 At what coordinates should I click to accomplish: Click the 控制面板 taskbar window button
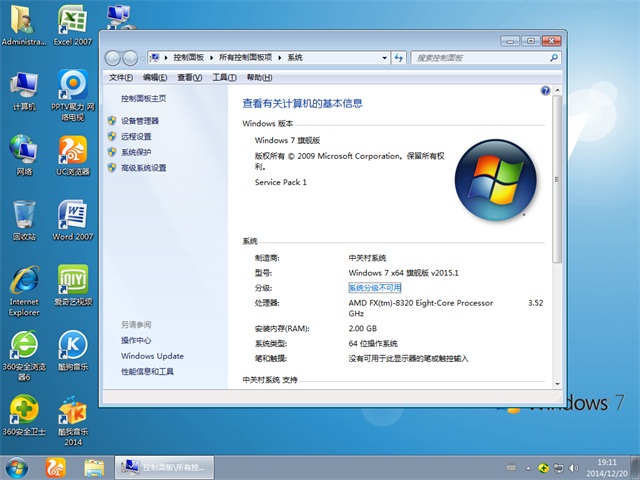164,467
